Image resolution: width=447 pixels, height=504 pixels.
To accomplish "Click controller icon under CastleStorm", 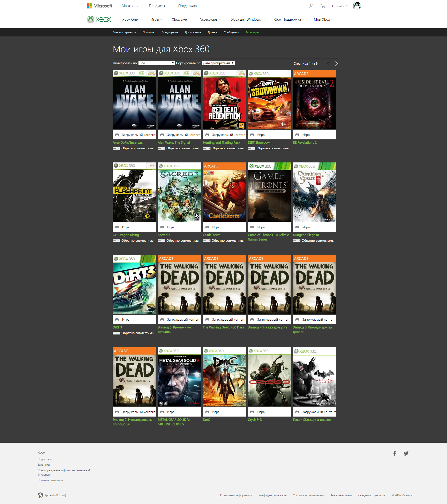I will click(207, 227).
